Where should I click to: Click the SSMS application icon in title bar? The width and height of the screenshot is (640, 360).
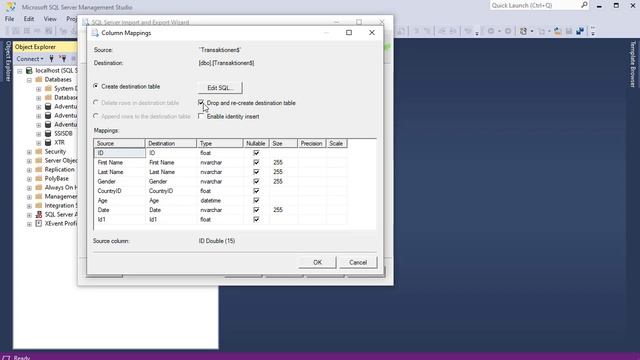tap(10, 7)
